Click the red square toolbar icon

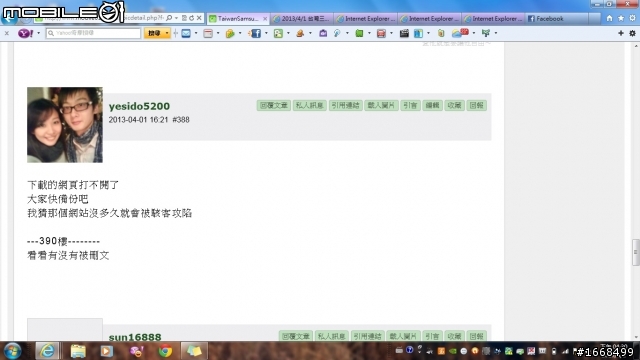(x=381, y=33)
